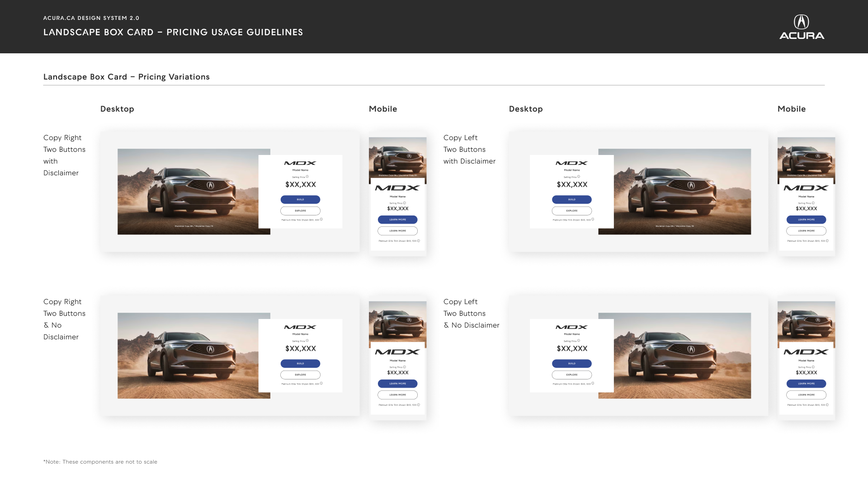Viewport: 868px width, 488px height.
Task: Click 'Copy Left Two Buttons & No Disclaimer' label
Action: click(471, 314)
